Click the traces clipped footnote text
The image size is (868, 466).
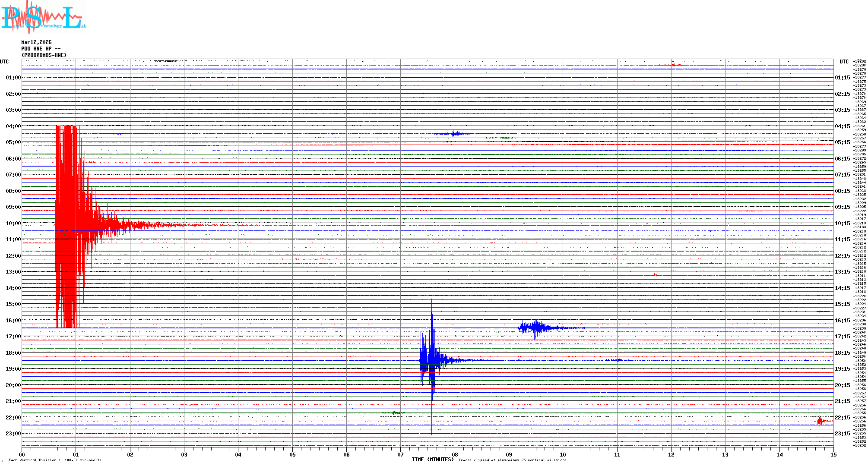pos(512,460)
